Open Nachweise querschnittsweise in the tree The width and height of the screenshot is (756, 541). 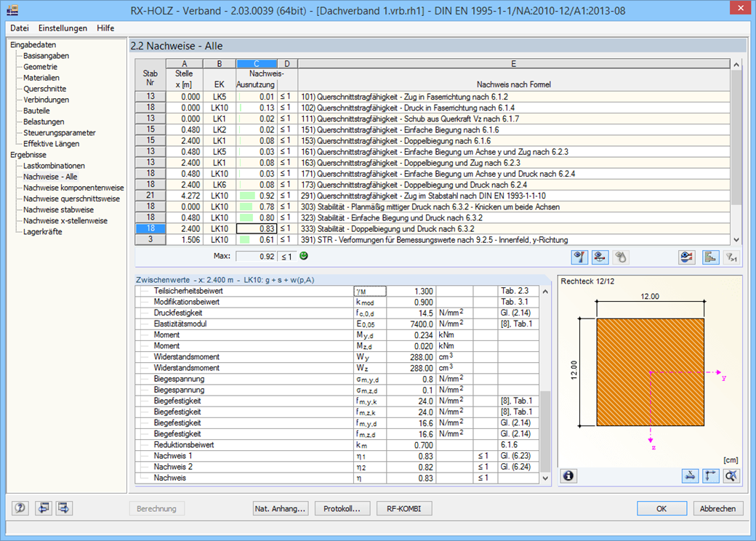pos(71,199)
